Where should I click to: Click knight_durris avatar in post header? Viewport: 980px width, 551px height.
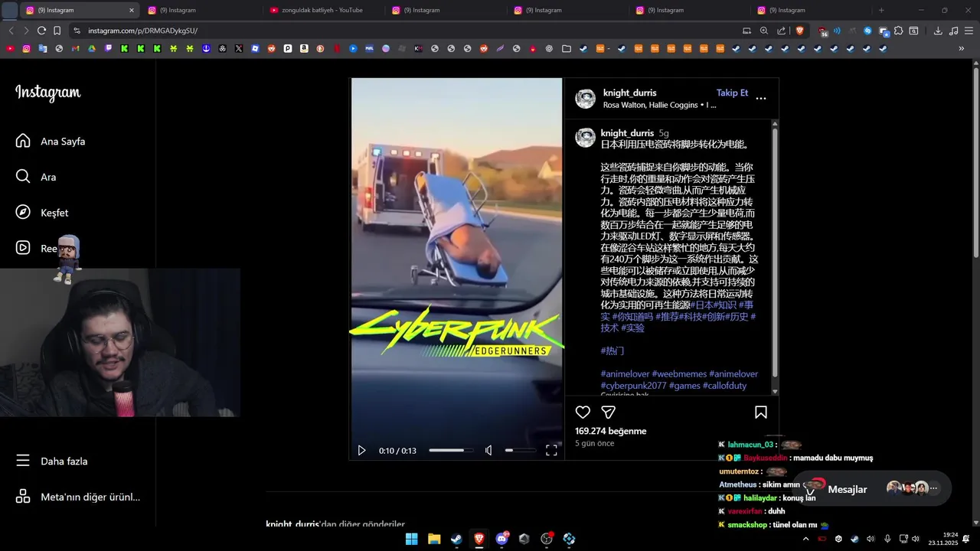[586, 99]
